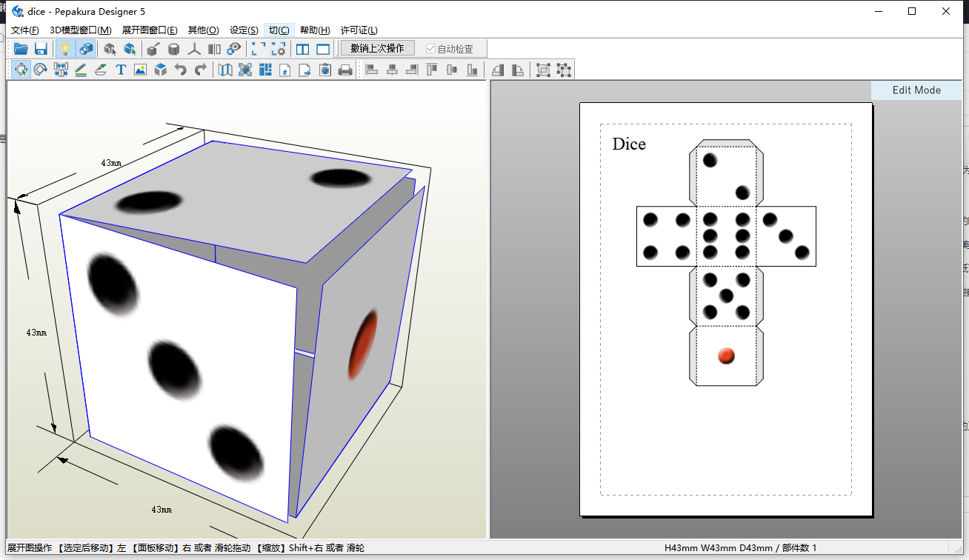The height and width of the screenshot is (560, 969).
Task: Click the three-axis orientation icon
Action: click(194, 49)
